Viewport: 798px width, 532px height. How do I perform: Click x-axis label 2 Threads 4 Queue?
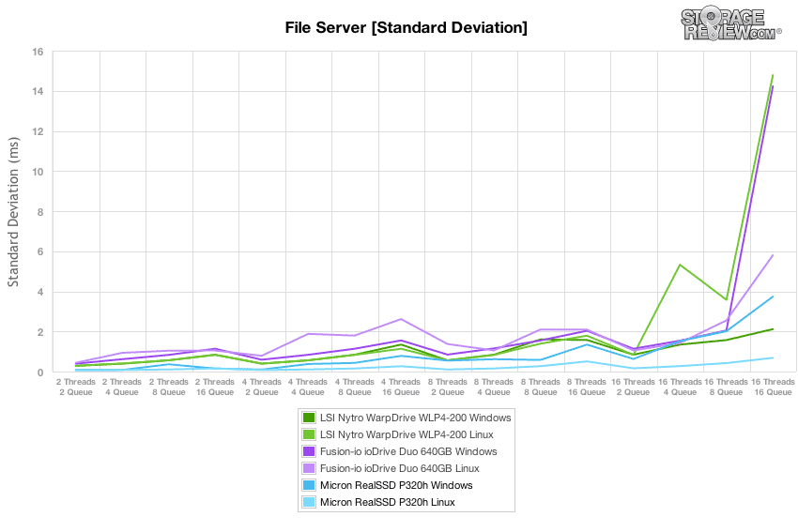click(122, 388)
